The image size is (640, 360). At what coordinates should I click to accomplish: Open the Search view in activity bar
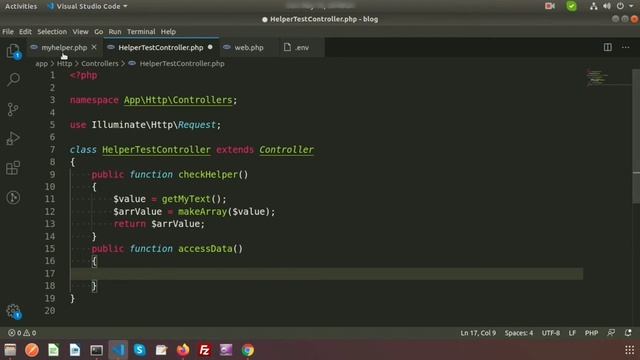[13, 79]
